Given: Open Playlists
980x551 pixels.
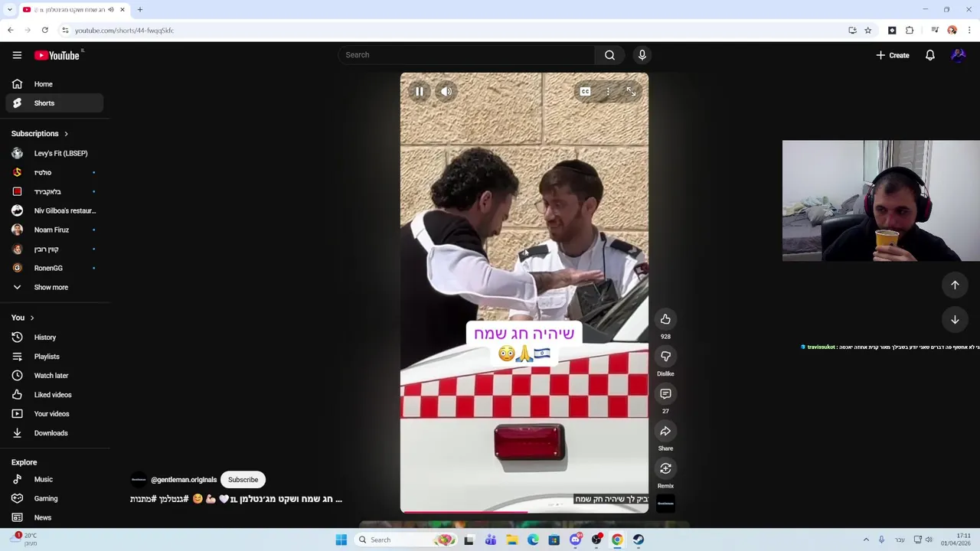Looking at the screenshot, I should coord(54,357).
